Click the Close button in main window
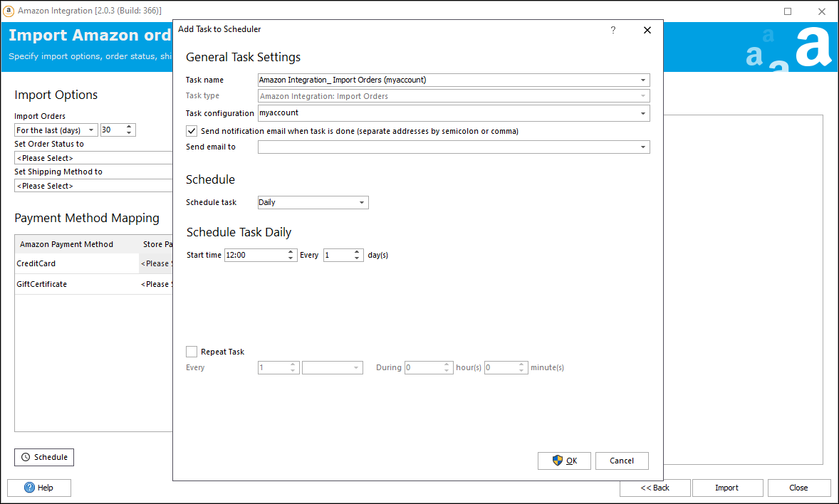The width and height of the screenshot is (839, 504). pyautogui.click(x=798, y=488)
